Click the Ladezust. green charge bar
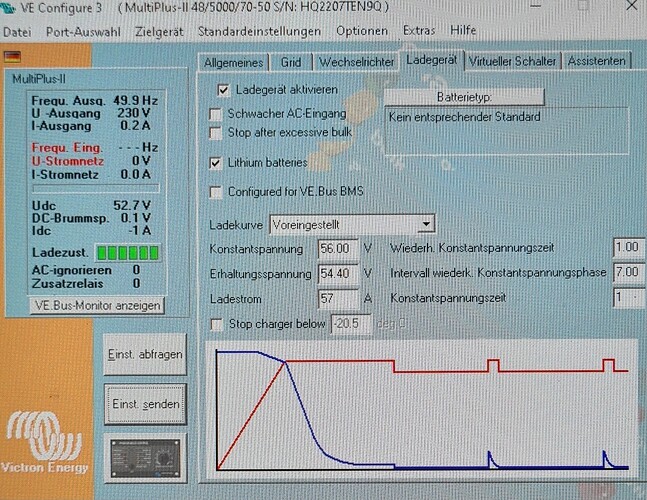Screen dimensions: 647x500 [x=128, y=253]
